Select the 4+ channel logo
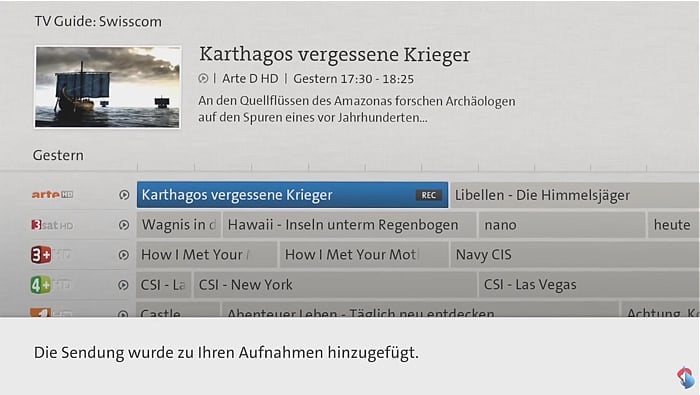Image resolution: width=700 pixels, height=395 pixels. pos(41,285)
